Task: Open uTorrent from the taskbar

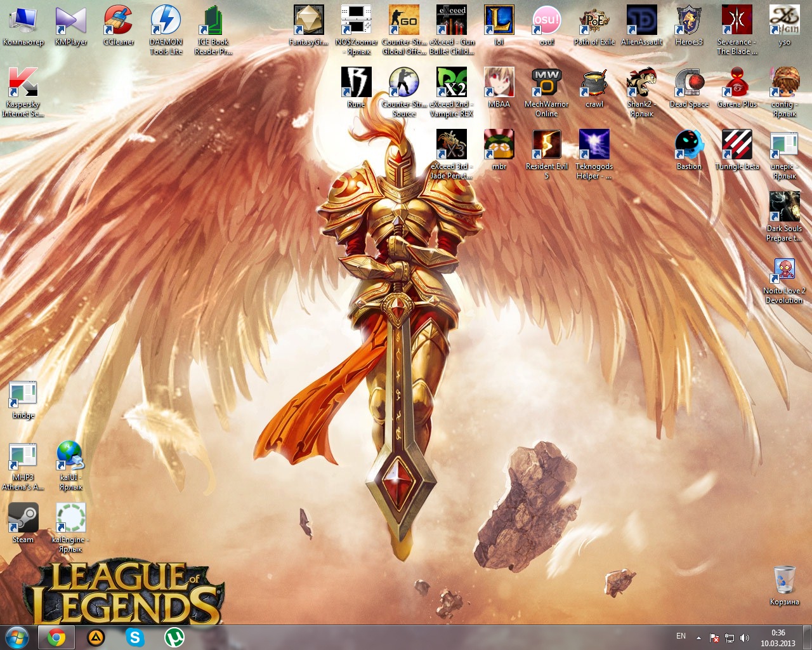Action: point(174,637)
